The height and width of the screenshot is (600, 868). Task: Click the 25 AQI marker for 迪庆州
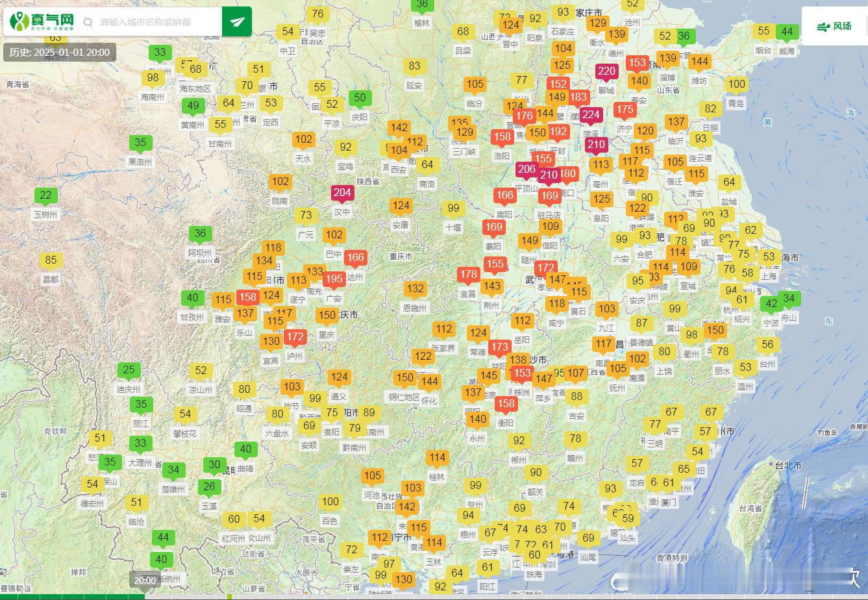pyautogui.click(x=129, y=371)
